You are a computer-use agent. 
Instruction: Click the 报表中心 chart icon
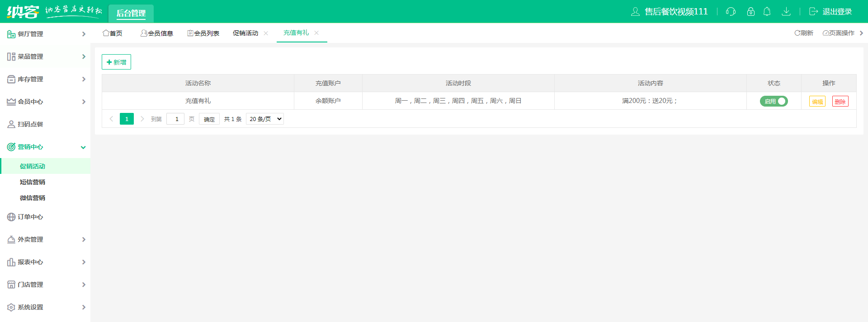click(x=11, y=262)
